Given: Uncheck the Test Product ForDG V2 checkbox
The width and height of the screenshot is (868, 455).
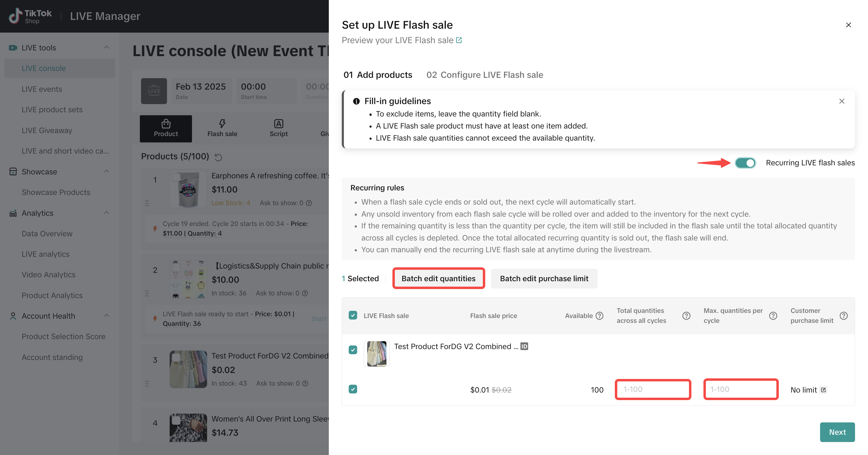Looking at the screenshot, I should tap(353, 350).
